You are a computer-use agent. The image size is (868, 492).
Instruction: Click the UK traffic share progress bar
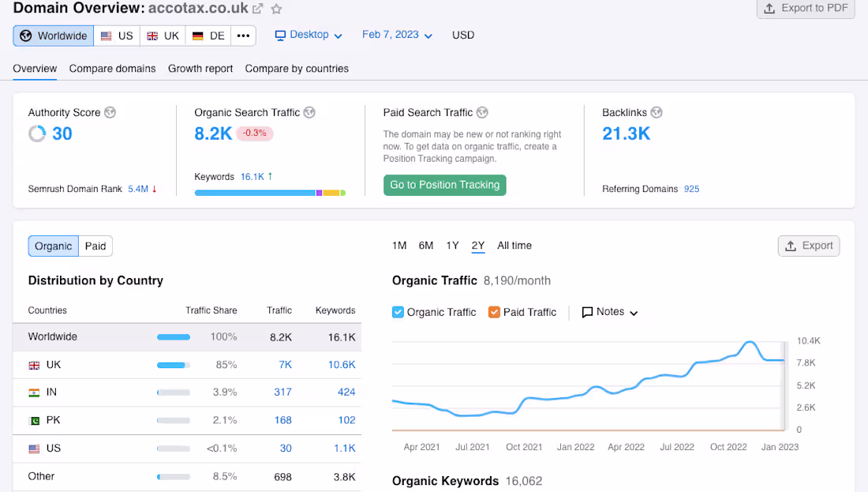point(173,364)
